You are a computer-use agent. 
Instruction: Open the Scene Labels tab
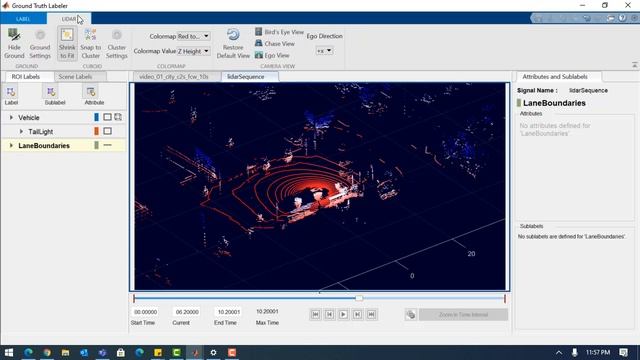click(76, 77)
